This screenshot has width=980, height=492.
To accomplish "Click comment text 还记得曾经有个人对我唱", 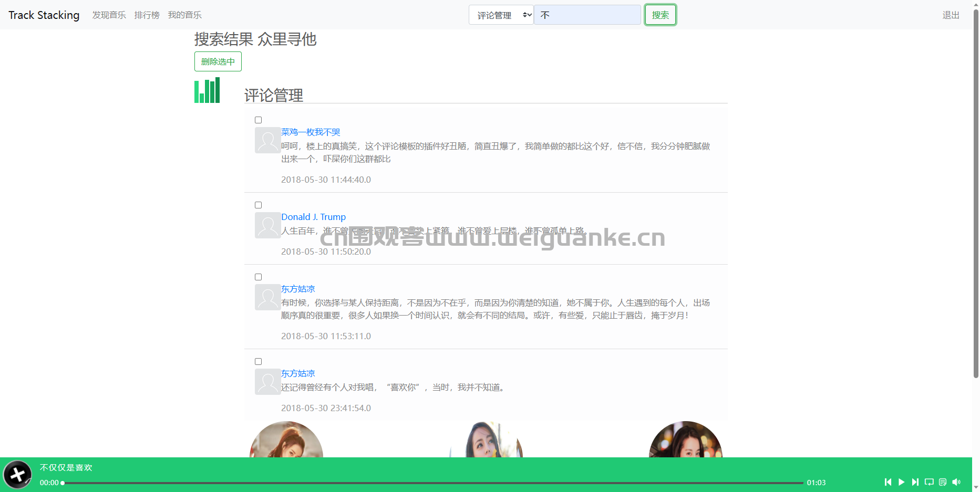I will point(394,387).
